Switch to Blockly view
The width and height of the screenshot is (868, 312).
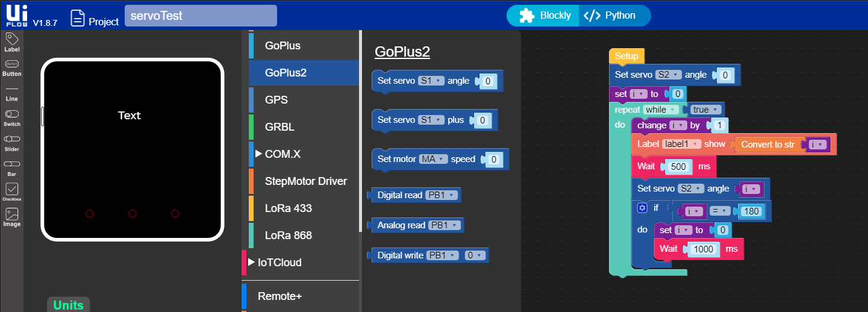click(x=543, y=16)
